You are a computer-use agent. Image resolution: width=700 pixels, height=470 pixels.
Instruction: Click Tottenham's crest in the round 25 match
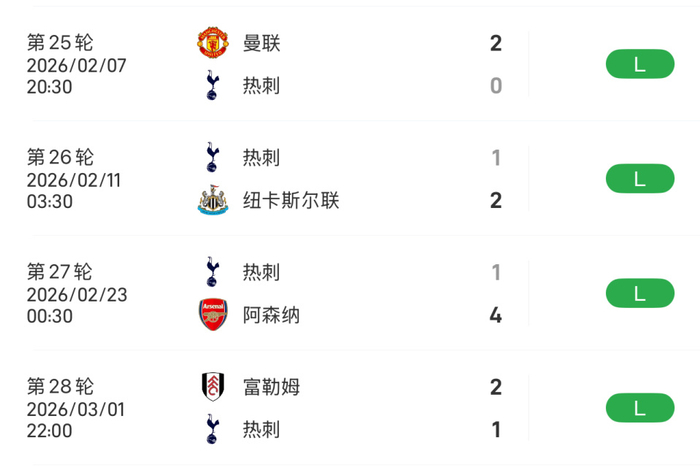212,86
